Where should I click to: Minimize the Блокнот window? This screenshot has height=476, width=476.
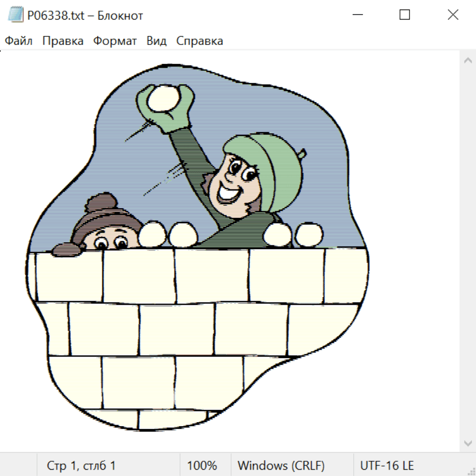coord(356,15)
